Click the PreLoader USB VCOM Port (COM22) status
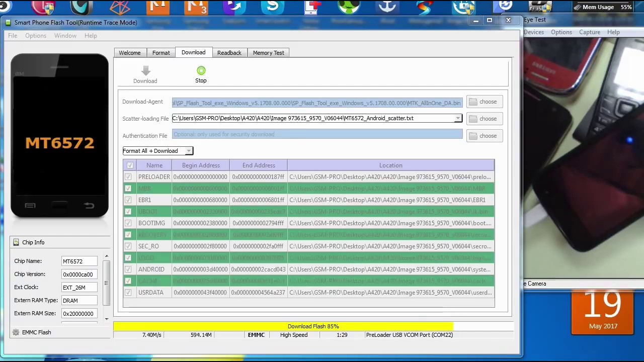The height and width of the screenshot is (362, 644). (410, 335)
